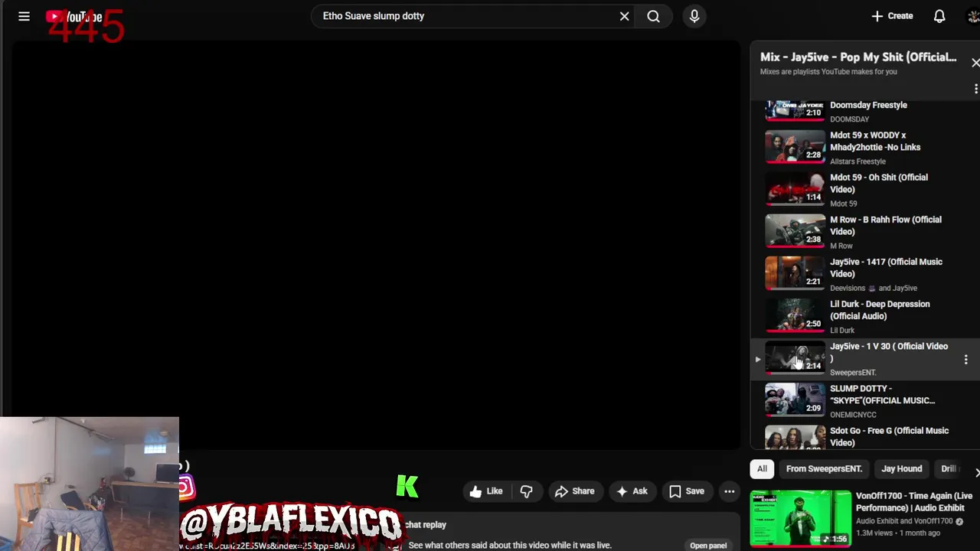Like this video

point(485,491)
